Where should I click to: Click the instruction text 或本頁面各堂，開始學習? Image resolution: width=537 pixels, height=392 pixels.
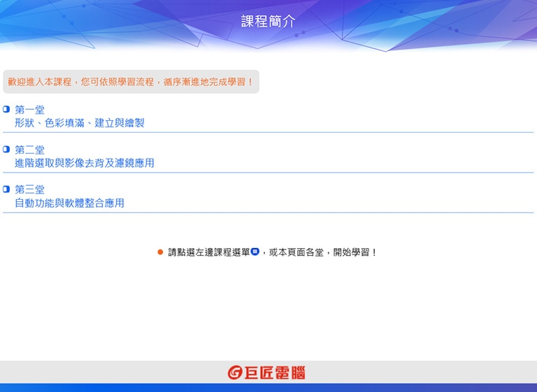(322, 253)
